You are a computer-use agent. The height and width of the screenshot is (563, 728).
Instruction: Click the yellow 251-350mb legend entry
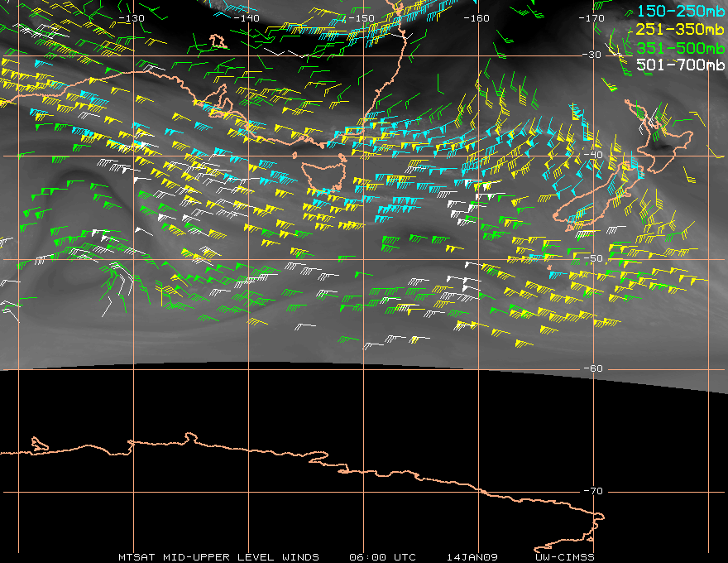pos(680,29)
